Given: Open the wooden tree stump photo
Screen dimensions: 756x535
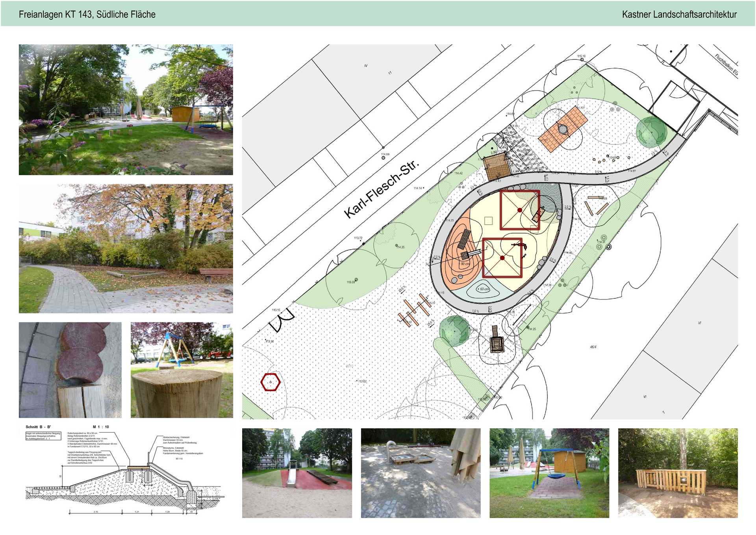Looking at the screenshot, I should pyautogui.click(x=182, y=370).
